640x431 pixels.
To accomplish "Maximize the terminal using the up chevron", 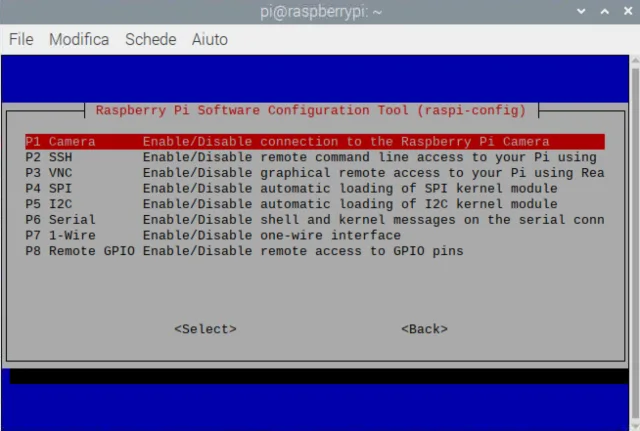I will pos(603,11).
